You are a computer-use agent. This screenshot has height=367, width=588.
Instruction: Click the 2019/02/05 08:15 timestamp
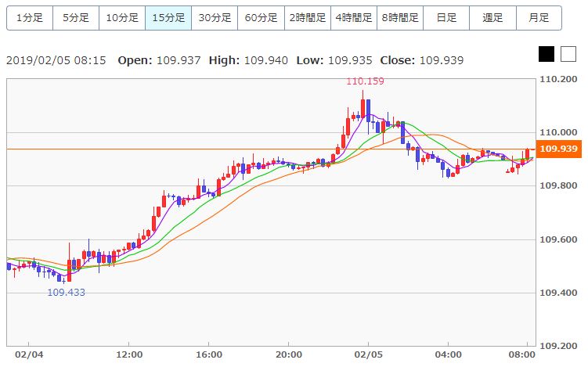[56, 60]
